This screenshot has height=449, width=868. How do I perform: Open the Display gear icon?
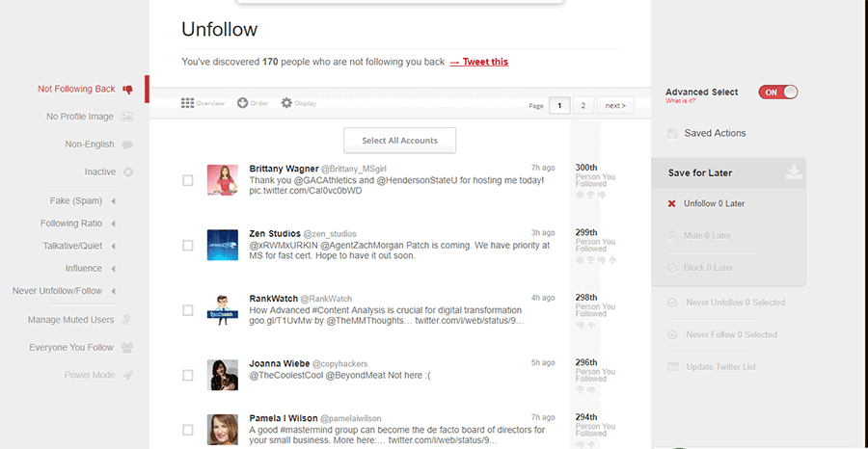tap(286, 103)
